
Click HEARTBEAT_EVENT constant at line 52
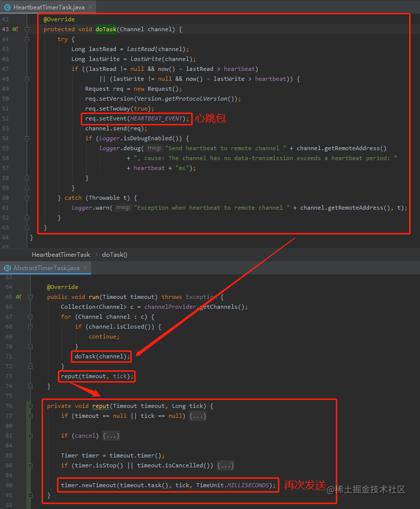point(157,118)
